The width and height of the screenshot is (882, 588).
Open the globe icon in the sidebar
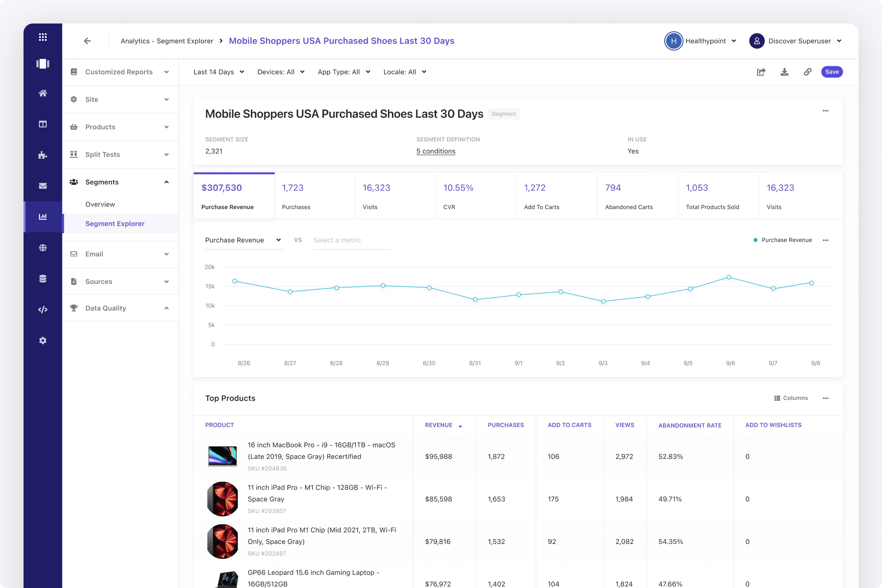click(x=43, y=248)
